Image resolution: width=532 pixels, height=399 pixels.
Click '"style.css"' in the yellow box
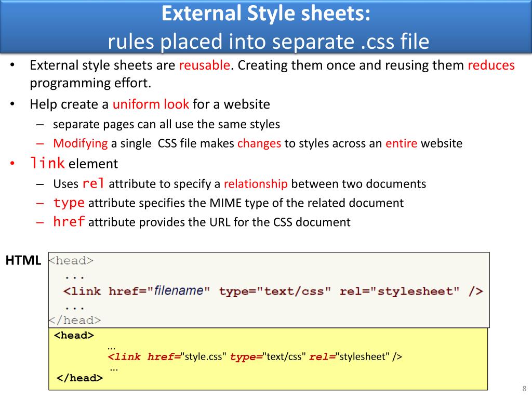204,356
